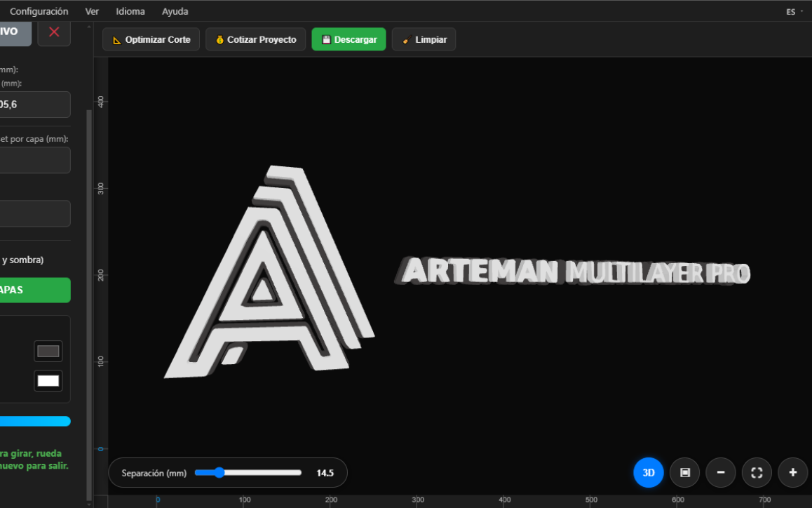Click the input field showing 05,6
This screenshot has height=508, width=812.
coord(34,105)
